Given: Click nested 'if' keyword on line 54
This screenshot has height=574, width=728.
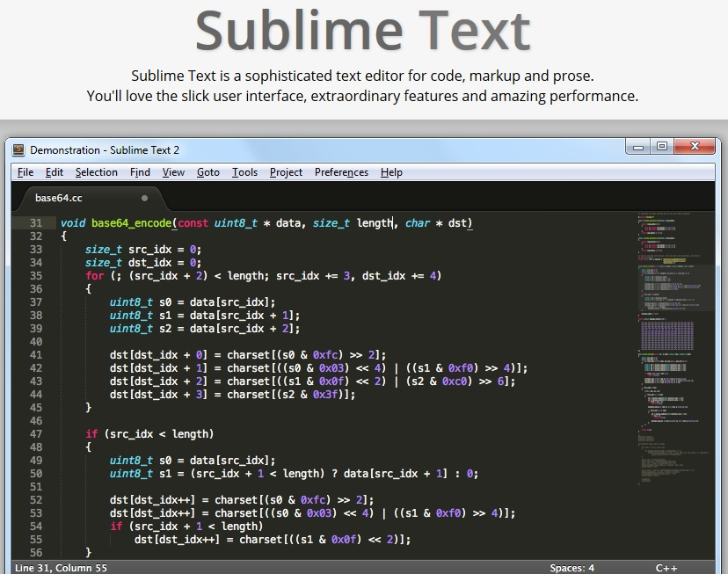Looking at the screenshot, I should tap(116, 527).
